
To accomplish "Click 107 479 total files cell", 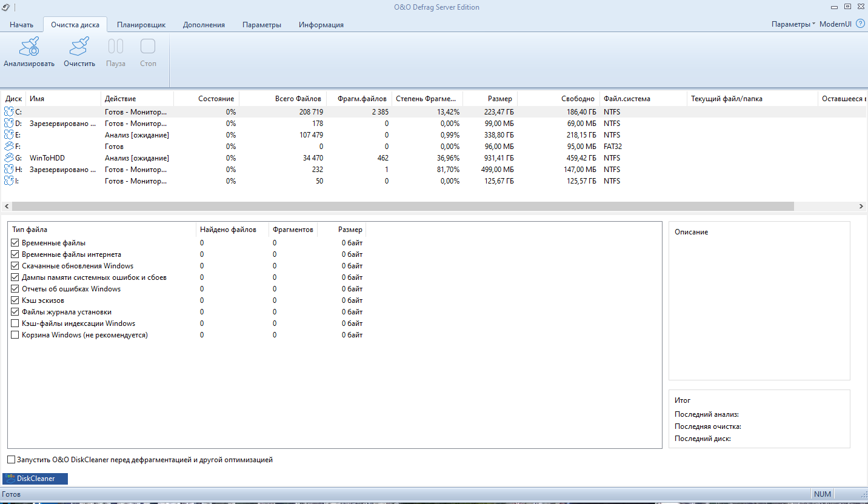I will [x=311, y=135].
